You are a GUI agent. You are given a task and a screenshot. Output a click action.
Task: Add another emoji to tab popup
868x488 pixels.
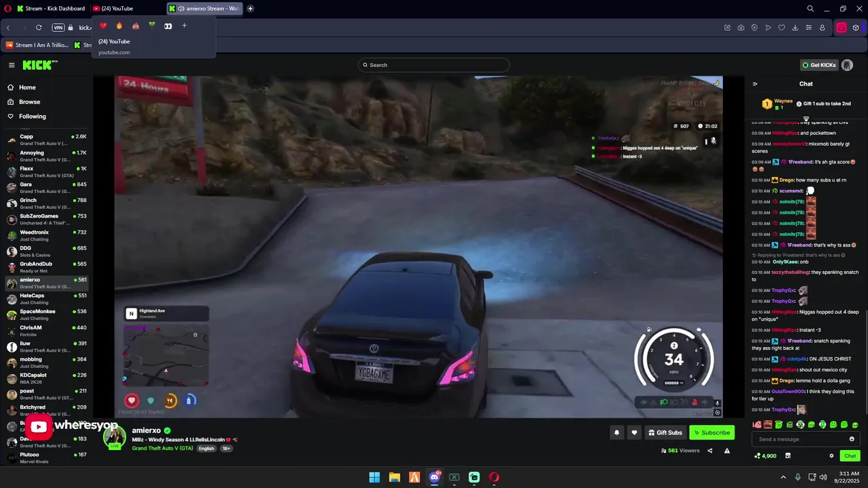[x=184, y=26]
